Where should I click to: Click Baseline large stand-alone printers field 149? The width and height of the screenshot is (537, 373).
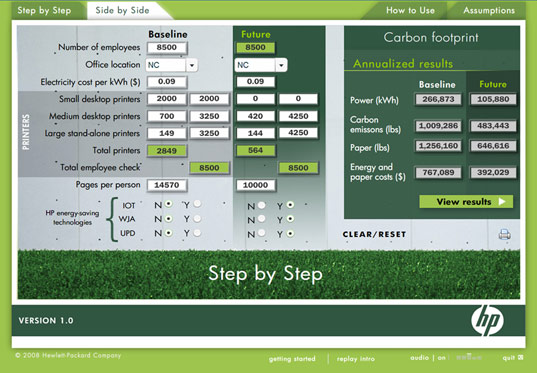(167, 133)
